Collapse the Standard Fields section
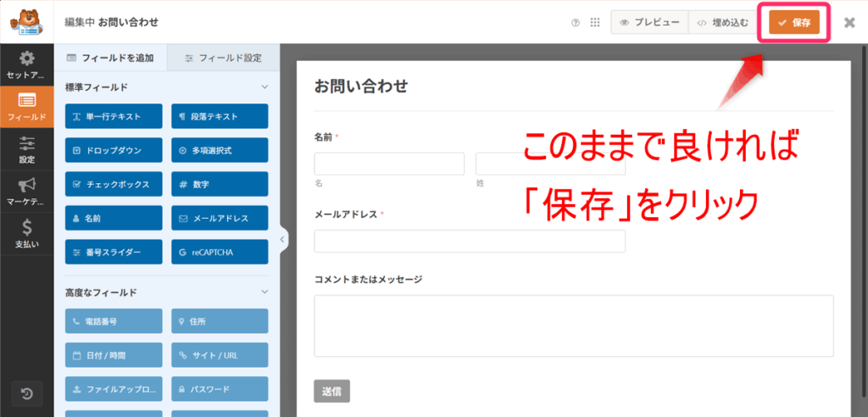868x417 pixels. (264, 87)
